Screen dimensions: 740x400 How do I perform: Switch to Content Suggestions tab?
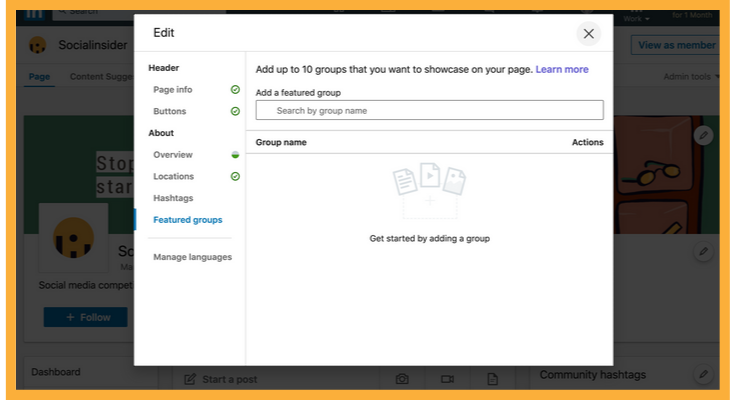point(101,76)
